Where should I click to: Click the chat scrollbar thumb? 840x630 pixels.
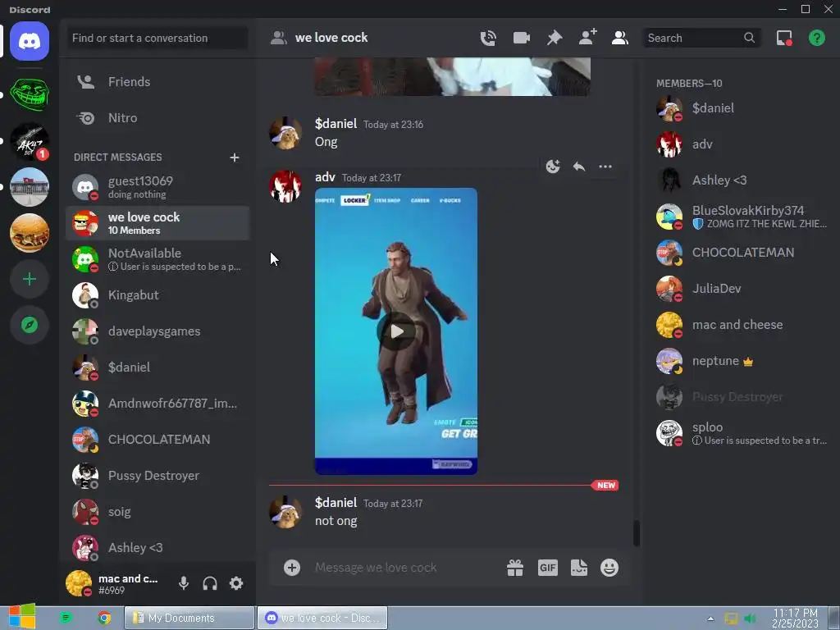click(637, 533)
